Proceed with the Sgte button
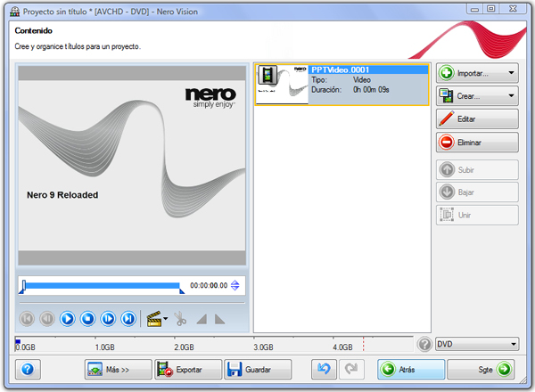This screenshot has height=392, width=535. click(481, 369)
